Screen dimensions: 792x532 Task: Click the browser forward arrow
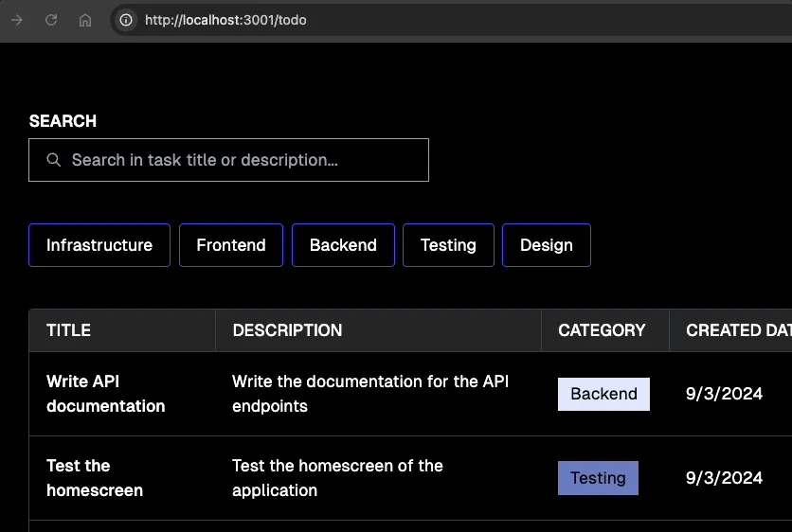click(17, 20)
